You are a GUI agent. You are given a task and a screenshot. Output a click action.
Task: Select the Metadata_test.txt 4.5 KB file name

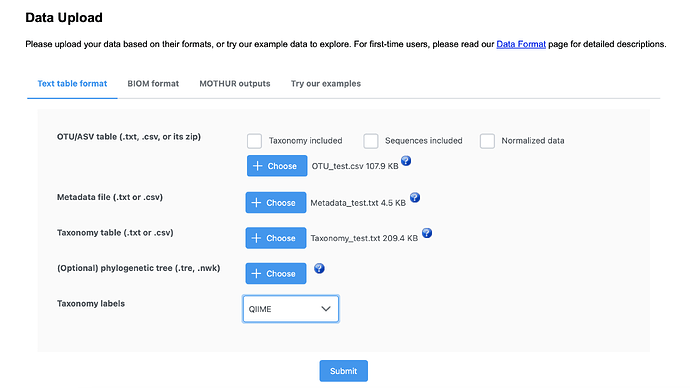(x=358, y=203)
